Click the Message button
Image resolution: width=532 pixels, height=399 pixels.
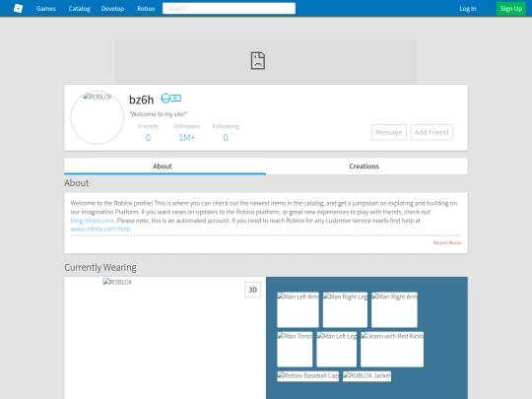(x=389, y=132)
